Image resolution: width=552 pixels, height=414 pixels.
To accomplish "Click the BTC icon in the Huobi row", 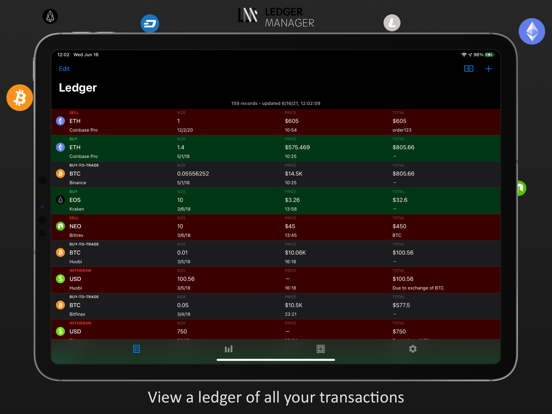I will coord(61,252).
